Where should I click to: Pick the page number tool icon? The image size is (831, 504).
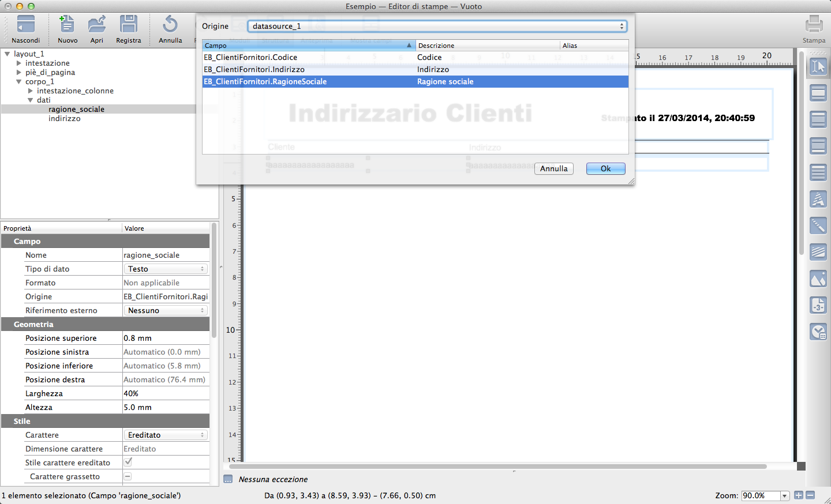point(818,305)
